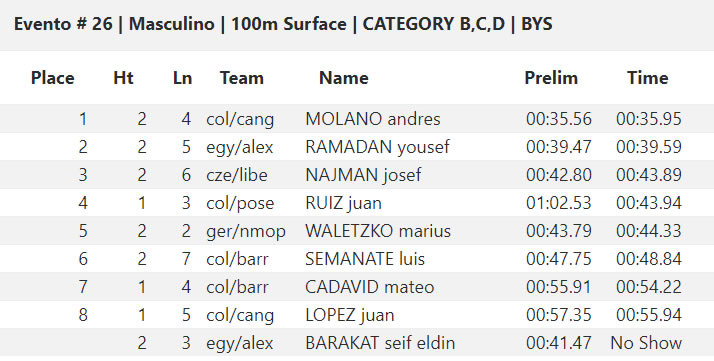Click the Name column header
Screen dimensions: 714x361
(x=344, y=78)
